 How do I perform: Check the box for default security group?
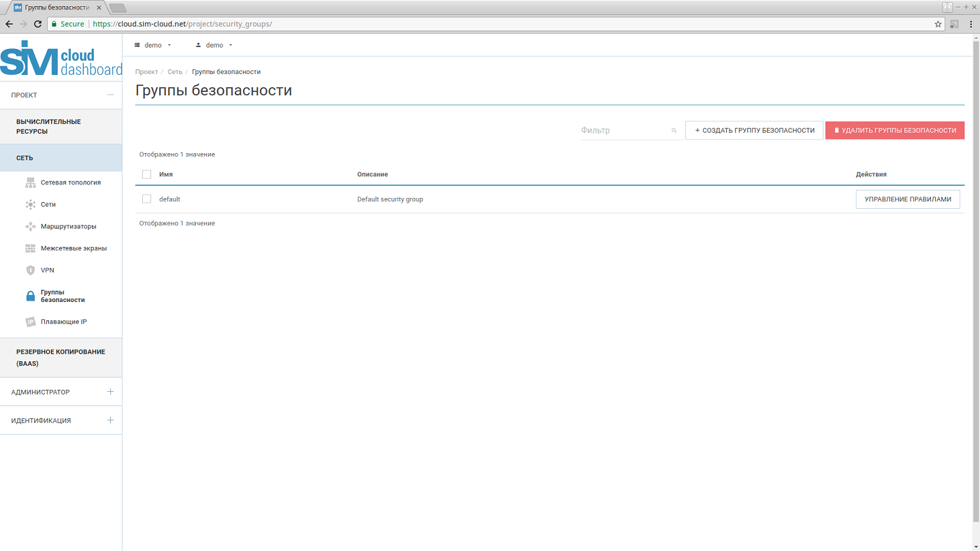(x=146, y=199)
